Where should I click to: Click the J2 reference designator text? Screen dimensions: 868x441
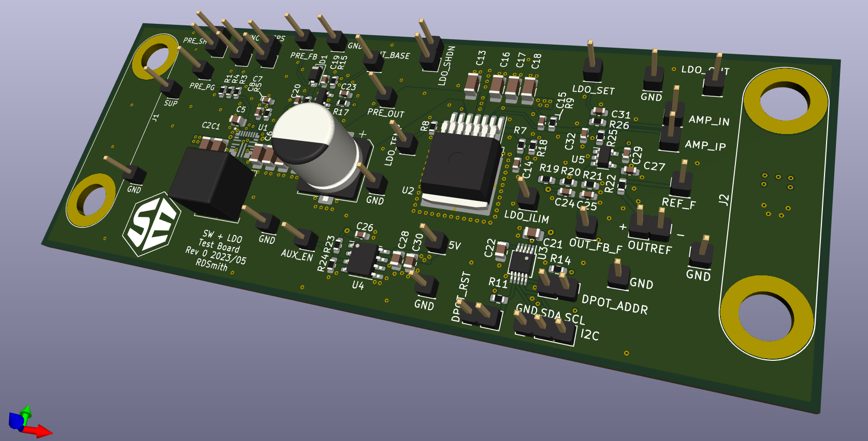tap(724, 199)
